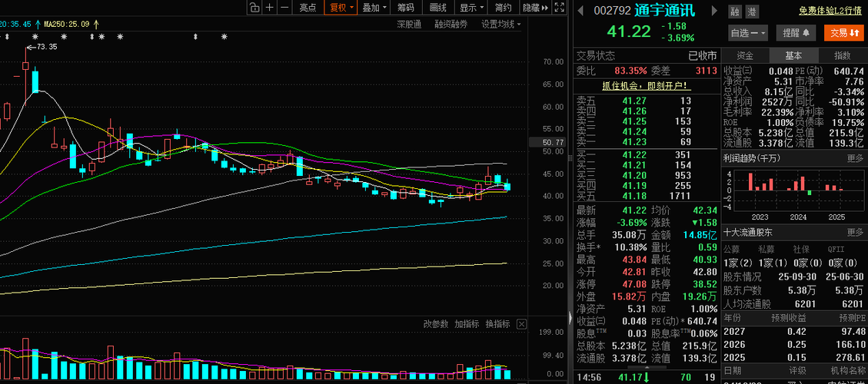The image size is (868, 384).
Task: Toggle the 筹码 chip distribution view
Action: [406, 7]
